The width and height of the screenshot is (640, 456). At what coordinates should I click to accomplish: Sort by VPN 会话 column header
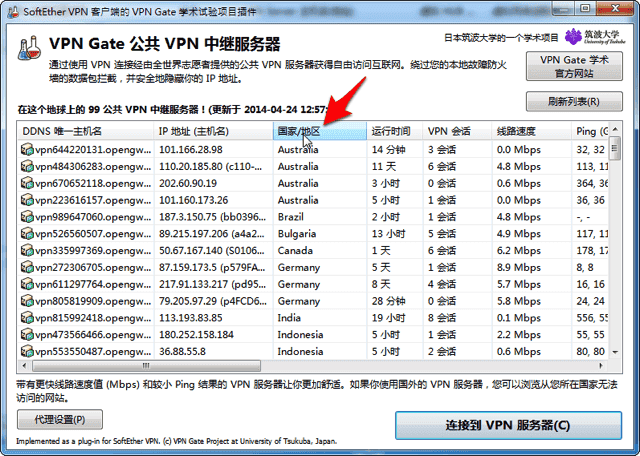pyautogui.click(x=457, y=131)
